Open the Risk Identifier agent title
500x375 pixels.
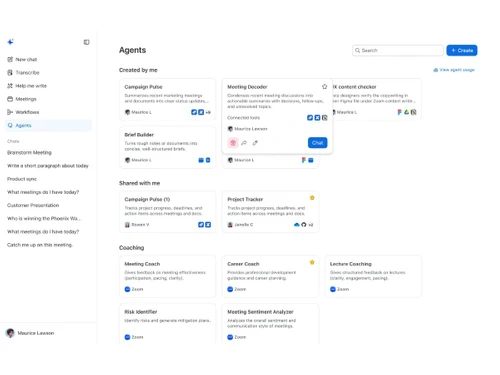coord(141,312)
